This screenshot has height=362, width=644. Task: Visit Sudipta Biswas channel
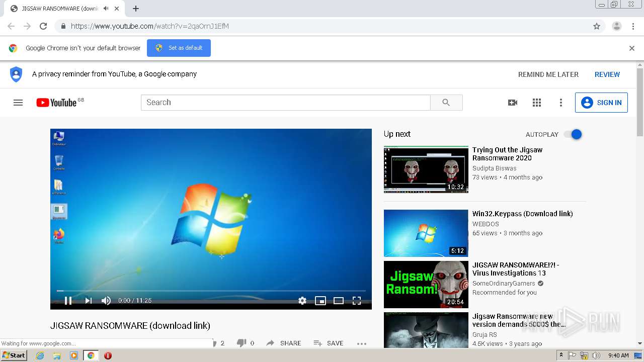pos(495,168)
